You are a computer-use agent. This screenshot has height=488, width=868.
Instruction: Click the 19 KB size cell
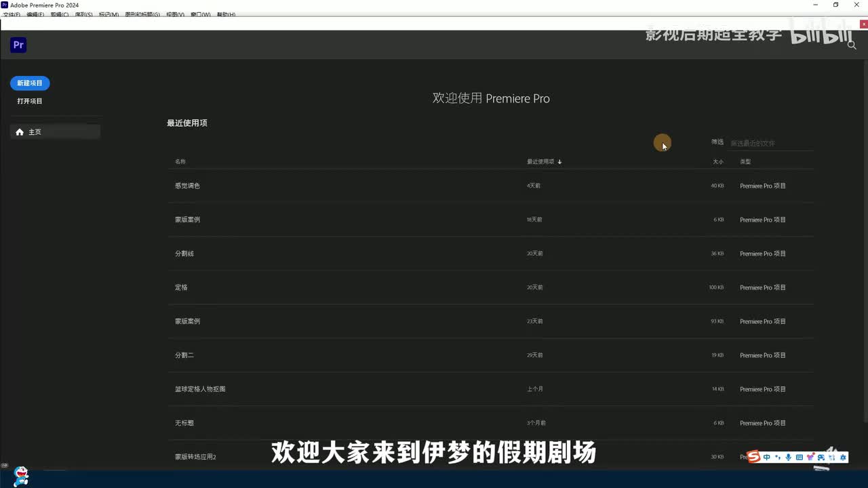click(717, 355)
